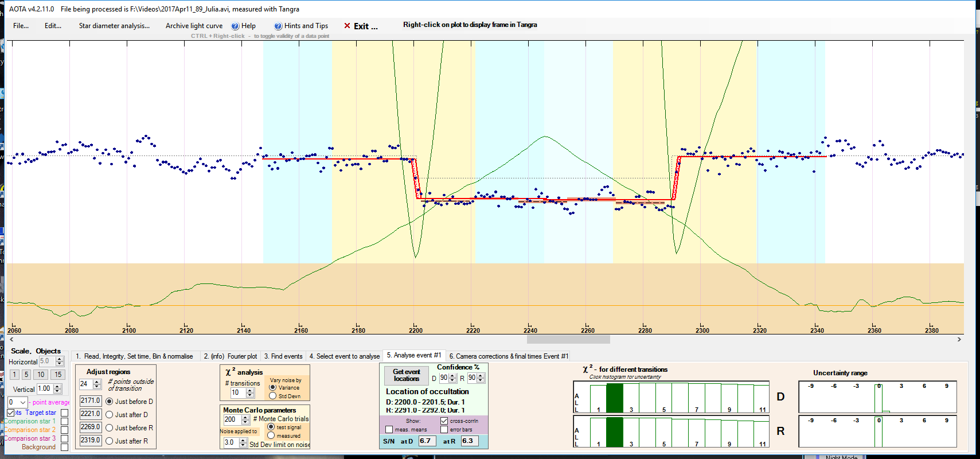
Task: Click the points outside of transition spinner
Action: (x=96, y=384)
